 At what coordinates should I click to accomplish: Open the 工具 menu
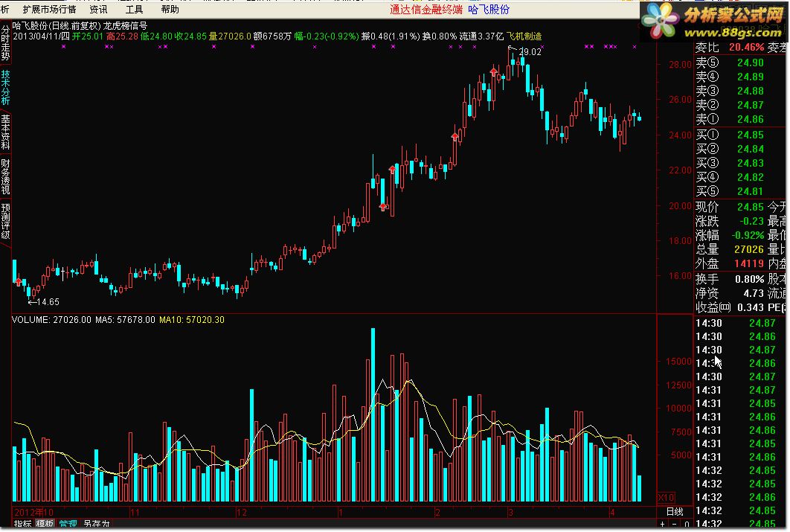click(x=134, y=10)
